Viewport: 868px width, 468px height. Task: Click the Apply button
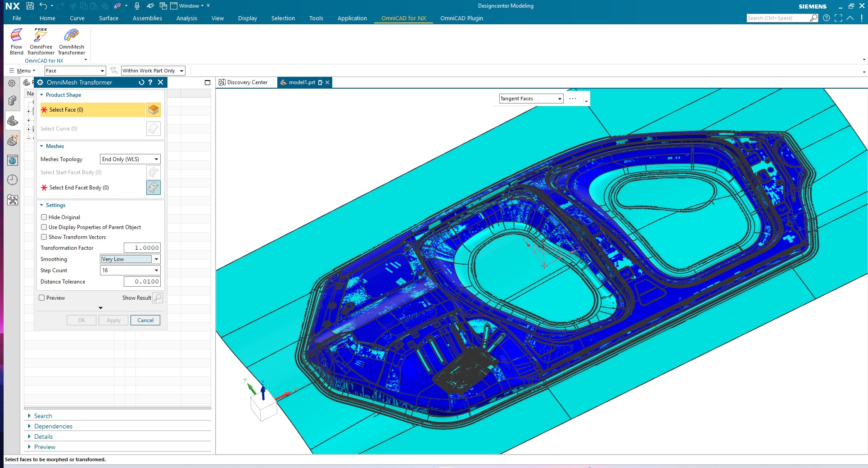113,320
